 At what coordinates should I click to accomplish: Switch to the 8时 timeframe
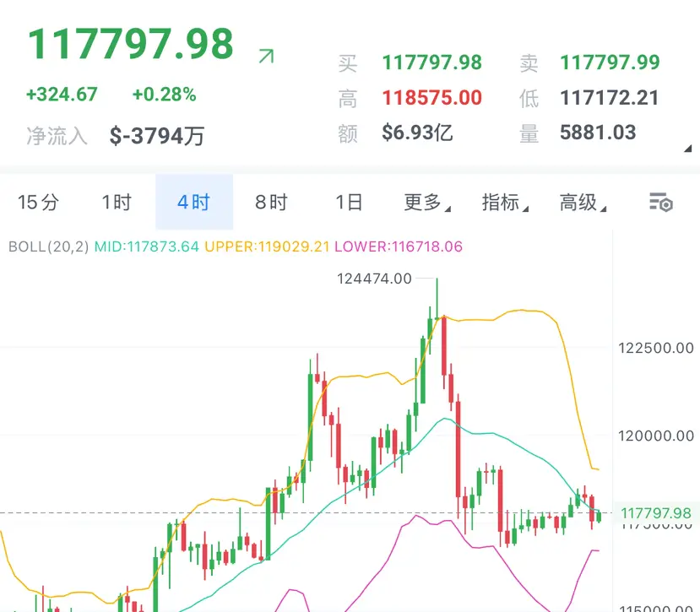tap(271, 203)
